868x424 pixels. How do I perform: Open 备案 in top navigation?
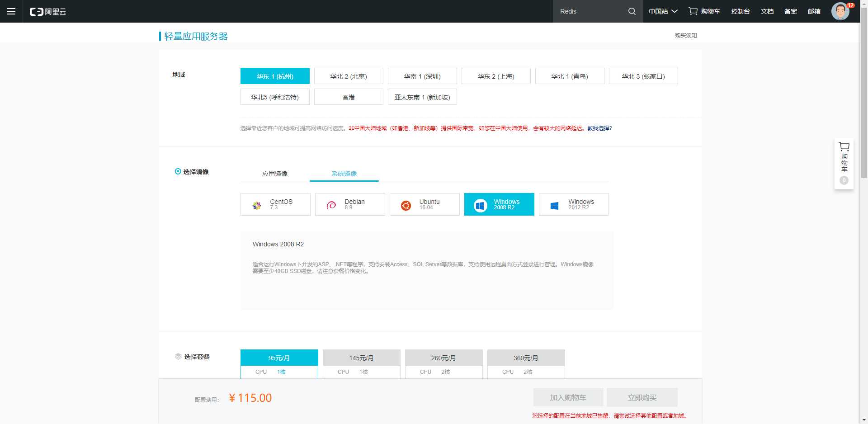tap(791, 11)
